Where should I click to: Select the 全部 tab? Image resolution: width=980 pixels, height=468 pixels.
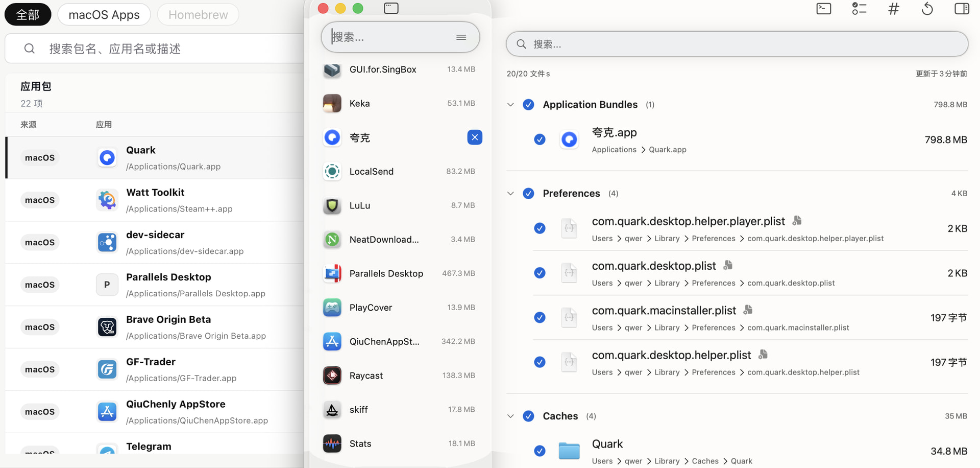click(x=28, y=15)
